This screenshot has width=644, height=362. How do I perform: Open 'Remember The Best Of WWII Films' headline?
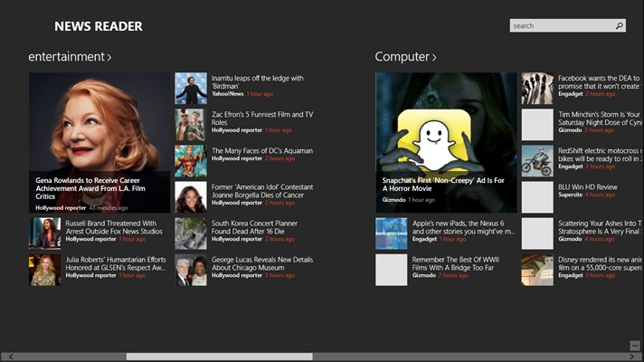coord(456,263)
